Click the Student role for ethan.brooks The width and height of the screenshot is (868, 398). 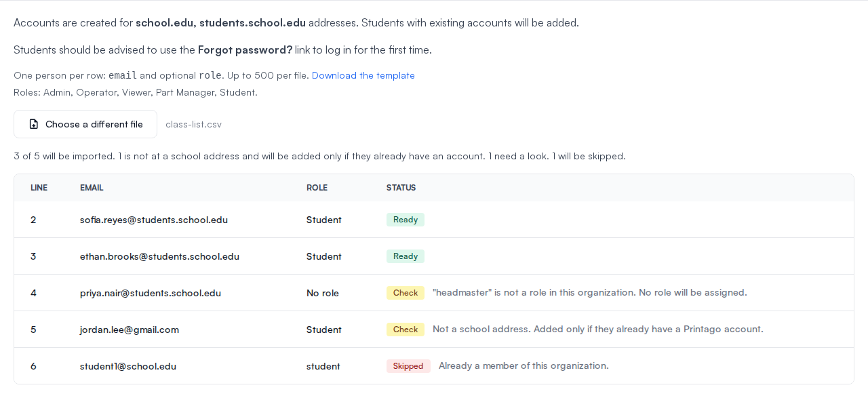pyautogui.click(x=324, y=256)
